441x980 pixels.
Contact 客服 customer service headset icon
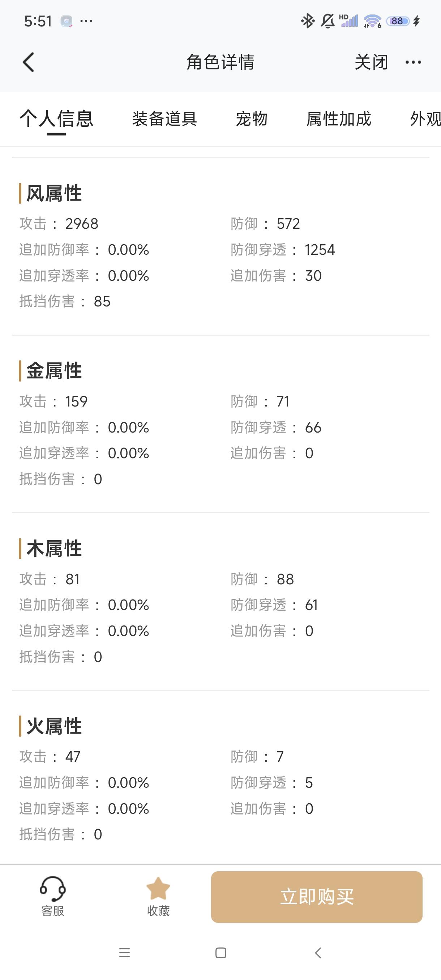pyautogui.click(x=52, y=889)
